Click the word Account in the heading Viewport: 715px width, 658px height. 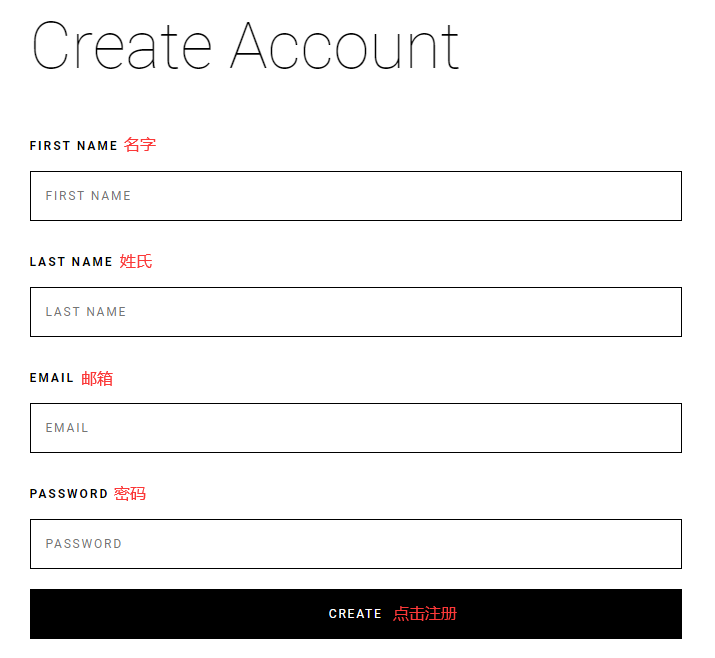(345, 46)
